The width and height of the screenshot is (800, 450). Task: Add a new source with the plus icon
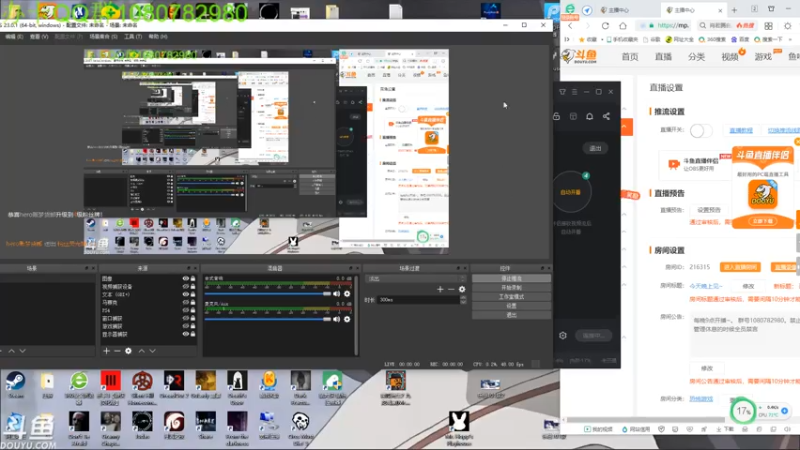[106, 351]
